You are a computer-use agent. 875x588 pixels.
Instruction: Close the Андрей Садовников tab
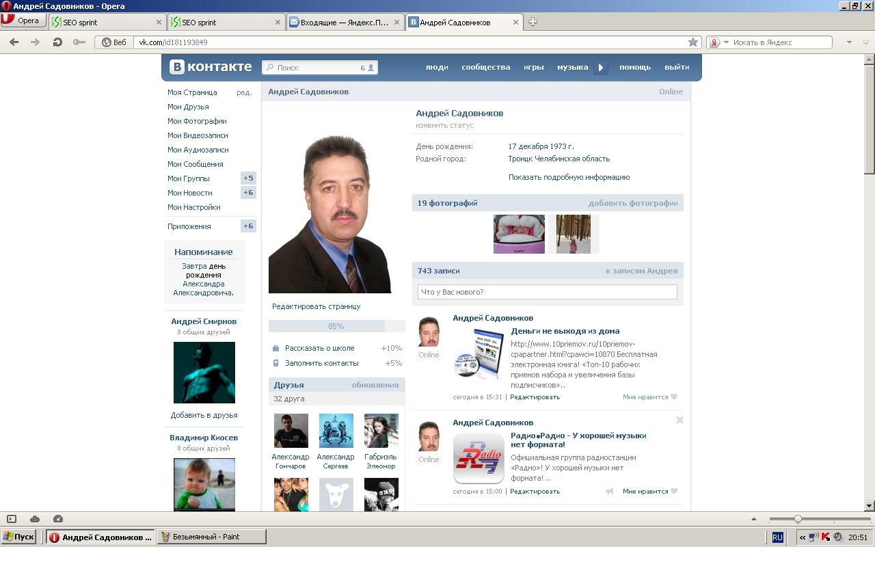[515, 22]
